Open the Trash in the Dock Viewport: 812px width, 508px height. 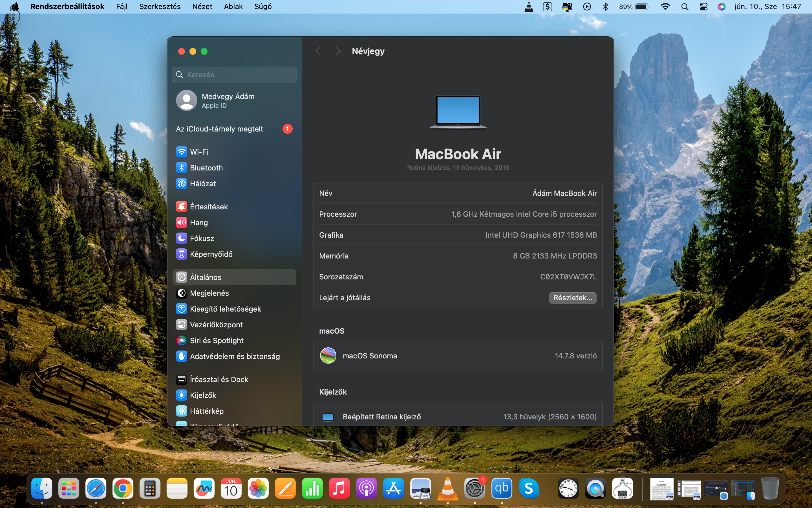pos(770,488)
